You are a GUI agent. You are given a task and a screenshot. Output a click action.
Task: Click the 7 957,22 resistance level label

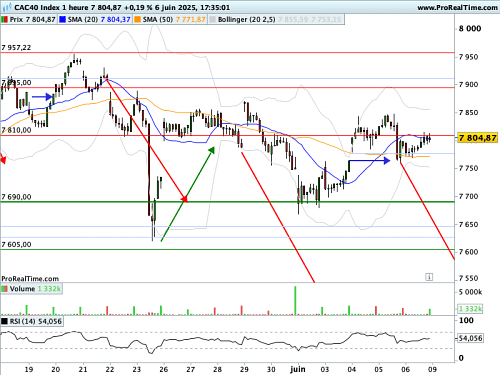(x=16, y=48)
